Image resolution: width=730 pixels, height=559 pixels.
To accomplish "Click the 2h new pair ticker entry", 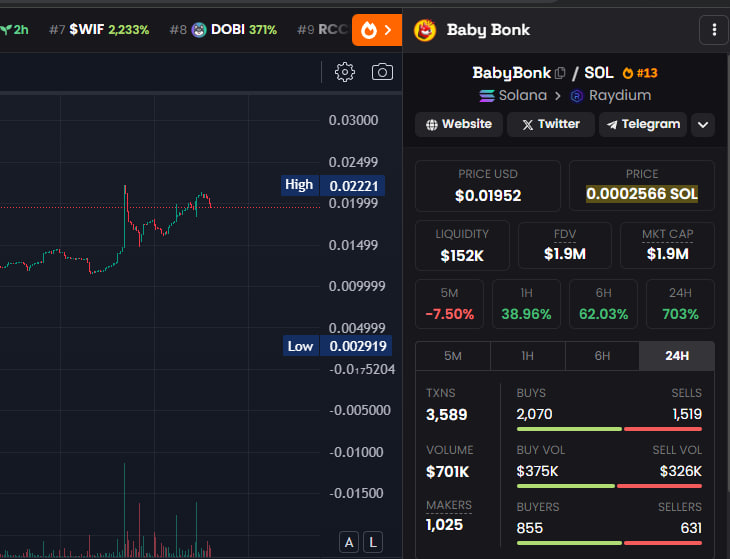I will tap(14, 30).
